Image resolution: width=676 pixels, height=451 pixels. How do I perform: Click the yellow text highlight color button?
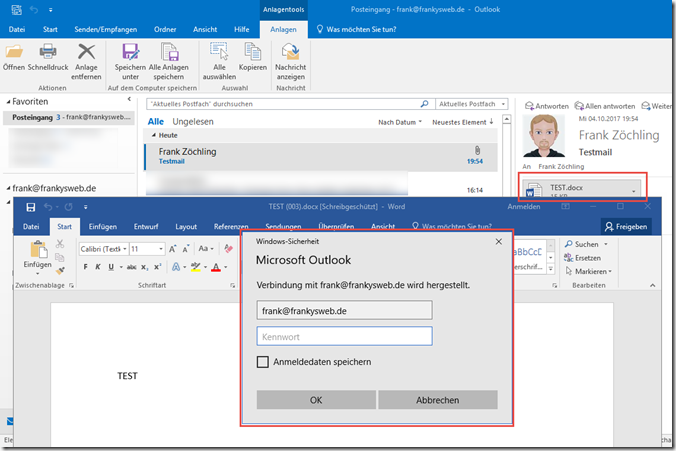tap(196, 267)
